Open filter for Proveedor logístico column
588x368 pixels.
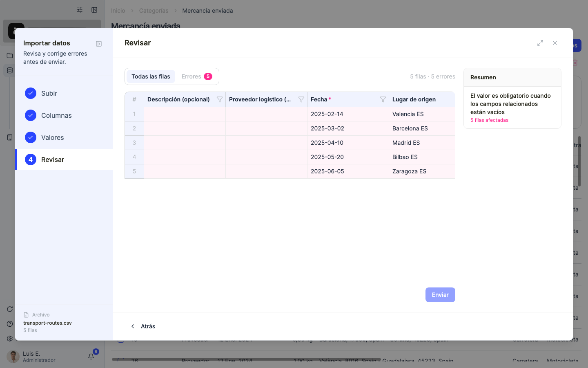[x=301, y=99]
